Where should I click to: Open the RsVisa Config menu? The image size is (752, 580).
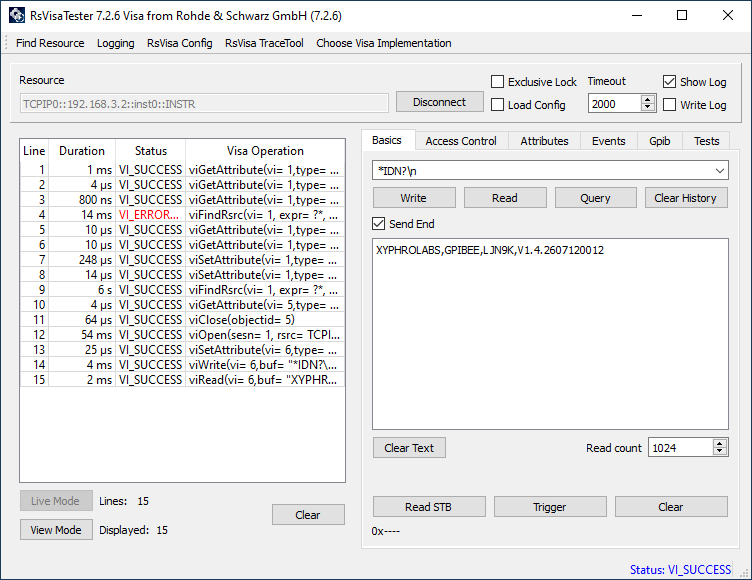pos(179,43)
